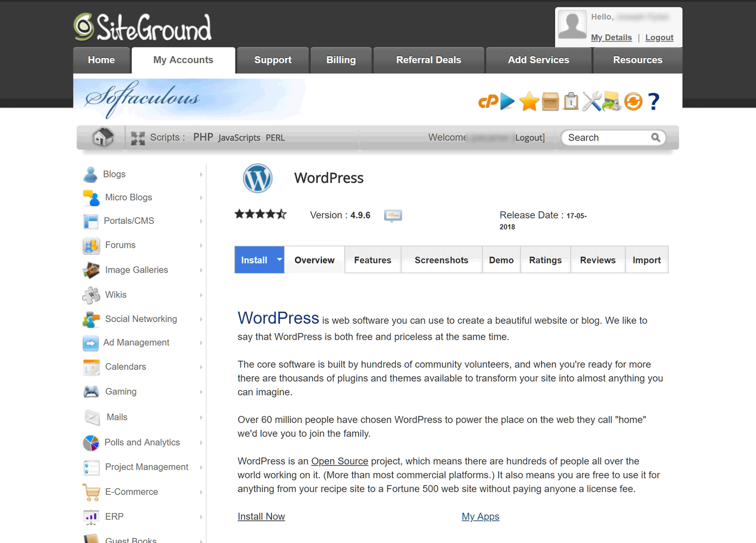This screenshot has height=543, width=756.
Task: Select the Overview tab
Action: point(314,260)
